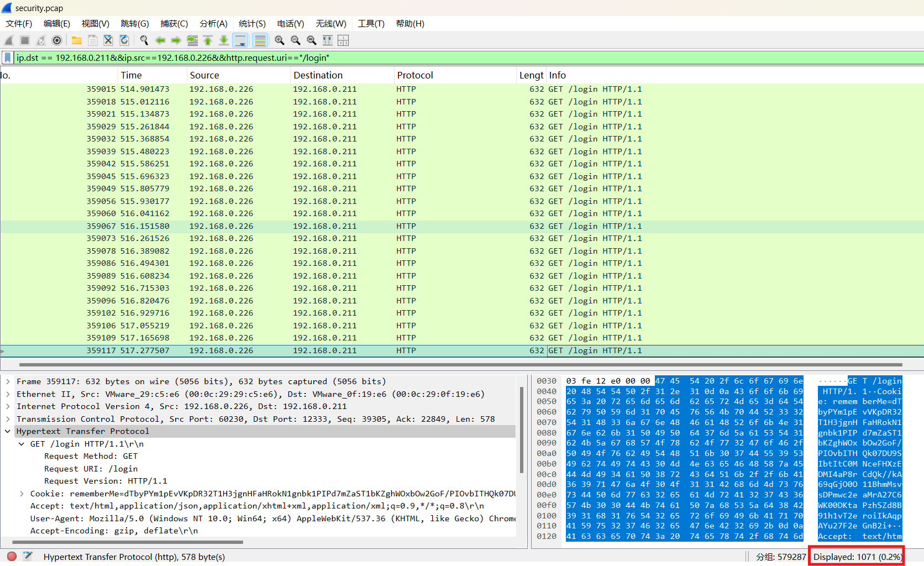Open the 分析(A) menu
Viewport: 924px width, 566px height.
(x=213, y=23)
